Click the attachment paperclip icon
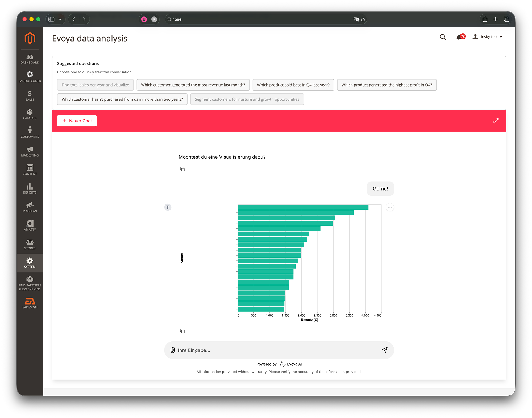 (x=173, y=350)
